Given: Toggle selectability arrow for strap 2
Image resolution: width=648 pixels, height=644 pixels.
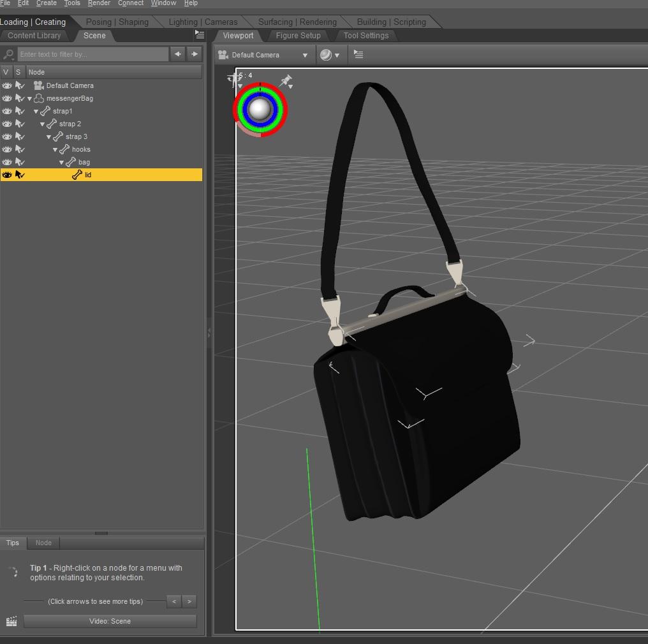Looking at the screenshot, I should coord(19,124).
